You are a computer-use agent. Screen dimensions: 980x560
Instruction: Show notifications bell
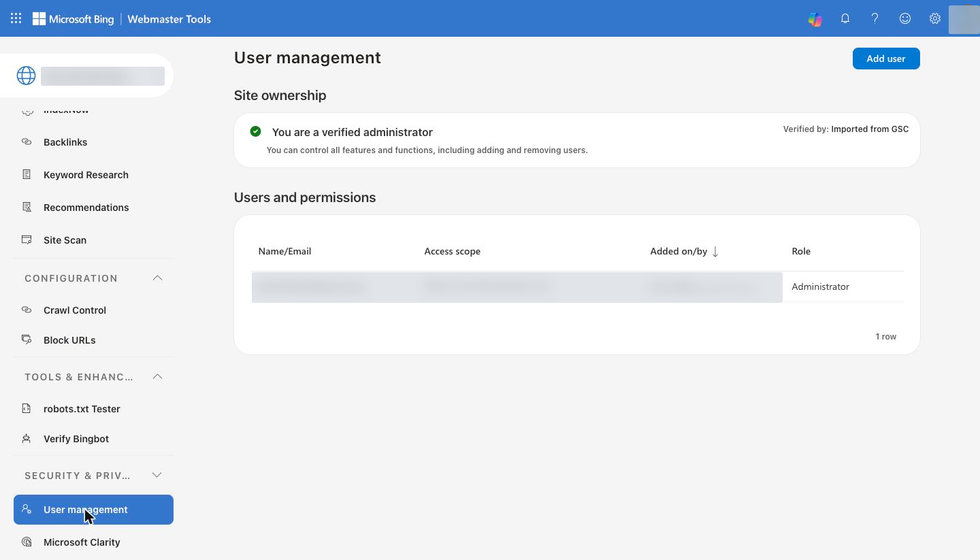coord(845,19)
